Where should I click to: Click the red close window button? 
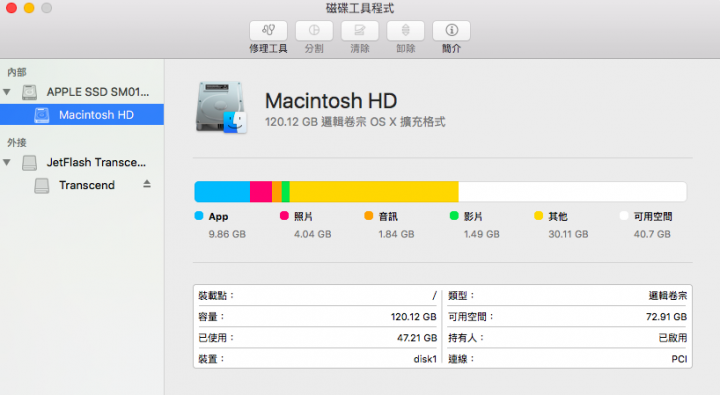[11, 8]
